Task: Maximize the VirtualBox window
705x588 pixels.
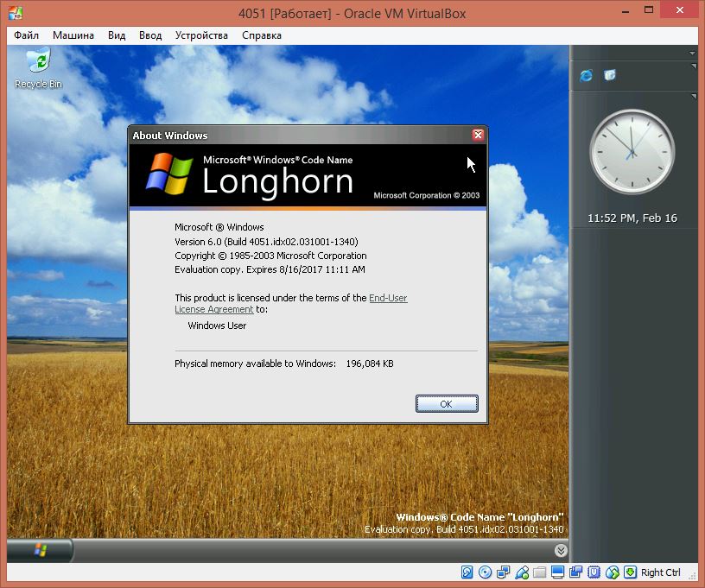Action: 648,9
